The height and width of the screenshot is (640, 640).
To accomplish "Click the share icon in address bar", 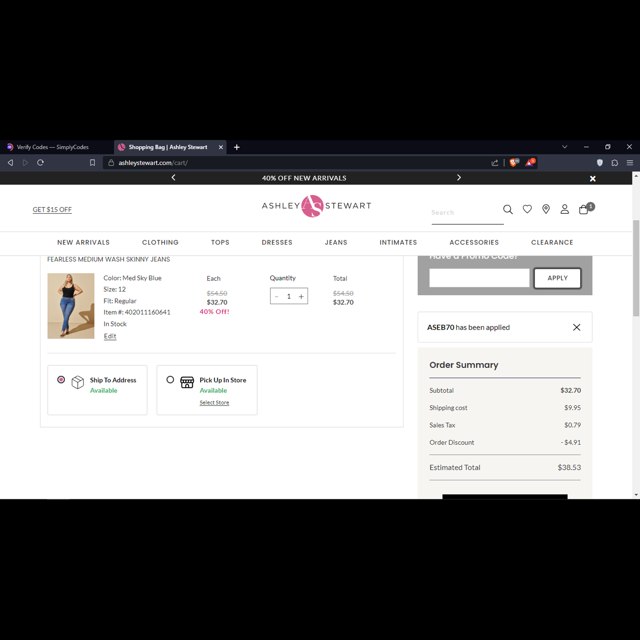I will 494,163.
